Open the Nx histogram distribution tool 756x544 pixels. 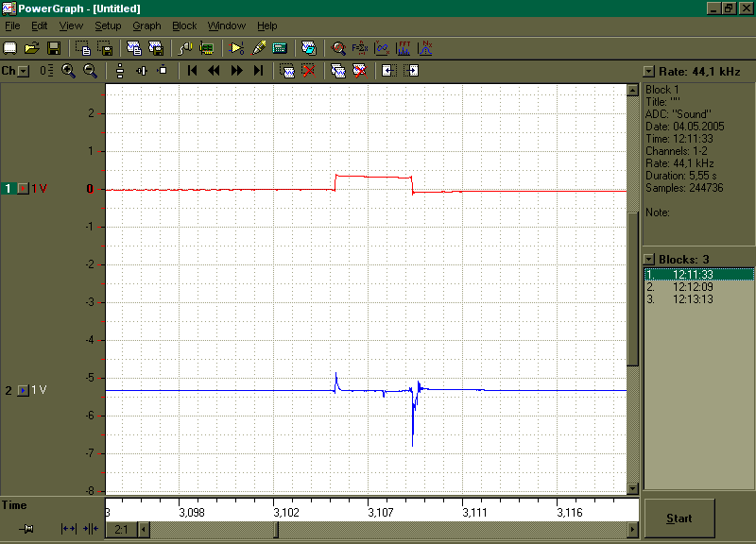424,48
